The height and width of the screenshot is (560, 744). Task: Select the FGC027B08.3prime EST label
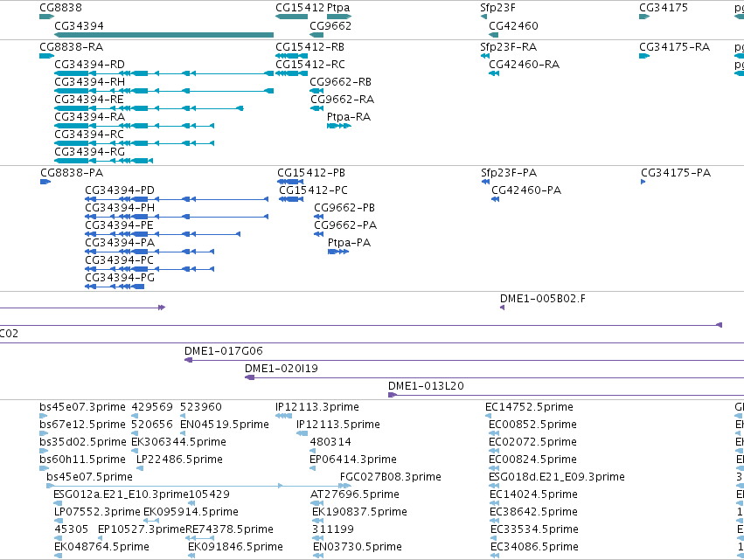(x=391, y=476)
